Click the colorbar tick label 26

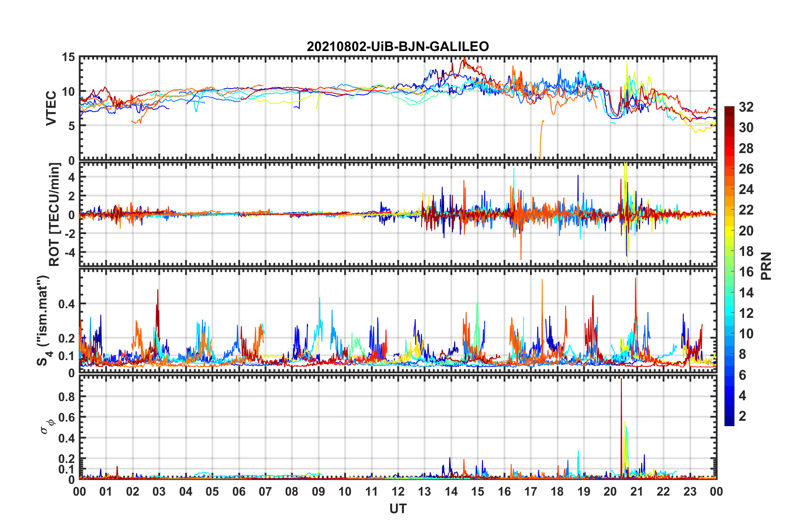[x=746, y=169]
